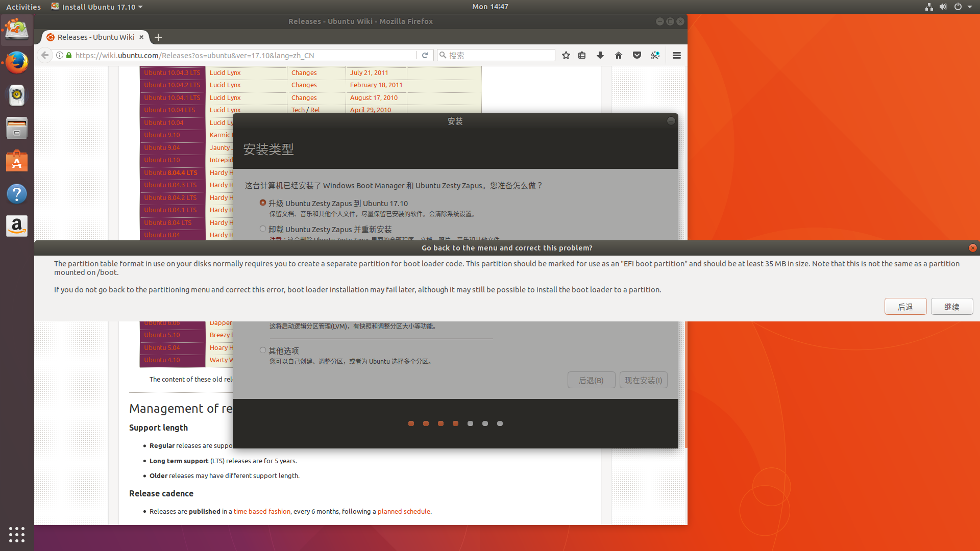Open Ubuntu Software from the dock
The height and width of the screenshot is (551, 980).
point(17,161)
